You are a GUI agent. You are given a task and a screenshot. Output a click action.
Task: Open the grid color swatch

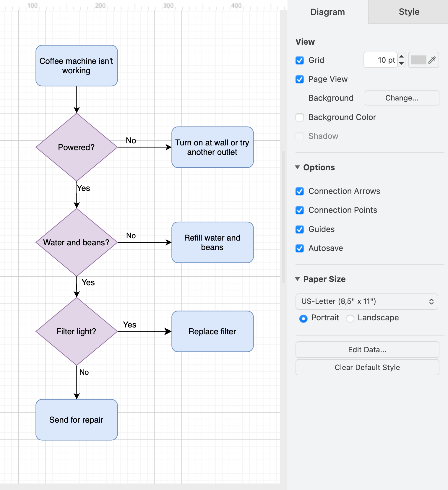point(418,60)
